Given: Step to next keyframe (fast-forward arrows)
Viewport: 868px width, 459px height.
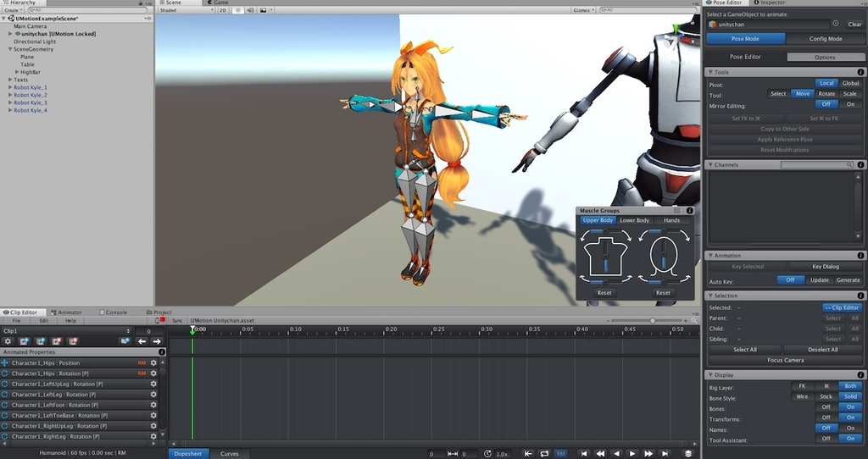Looking at the screenshot, I should pyautogui.click(x=648, y=453).
